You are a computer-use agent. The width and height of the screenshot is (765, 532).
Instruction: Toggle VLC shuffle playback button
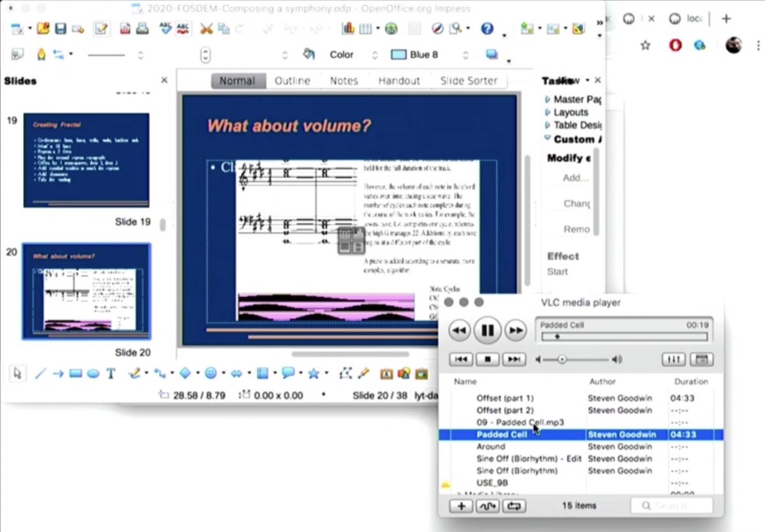pyautogui.click(x=488, y=506)
